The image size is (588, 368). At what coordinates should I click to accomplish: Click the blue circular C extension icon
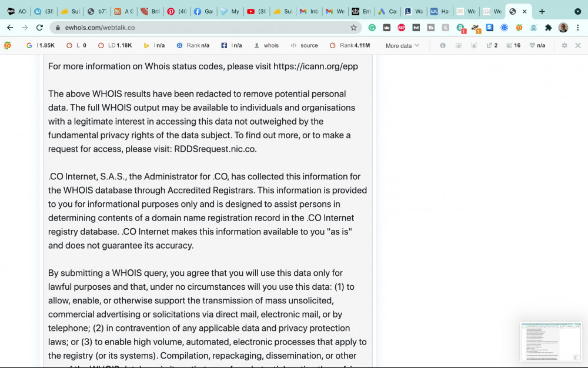coord(505,28)
